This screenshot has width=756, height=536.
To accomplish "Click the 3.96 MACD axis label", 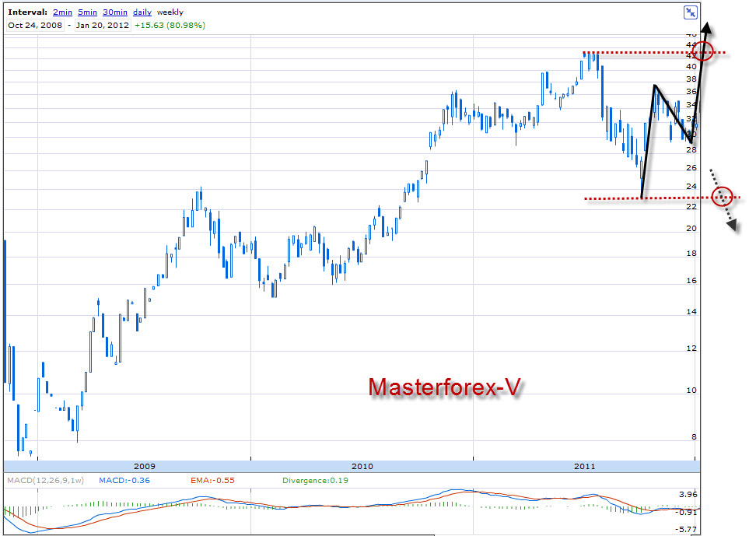I will (688, 495).
